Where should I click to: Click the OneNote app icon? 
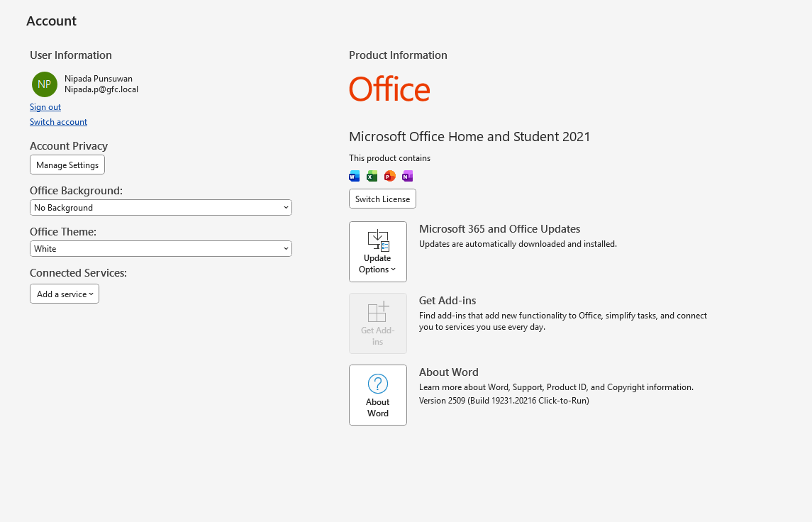click(407, 176)
